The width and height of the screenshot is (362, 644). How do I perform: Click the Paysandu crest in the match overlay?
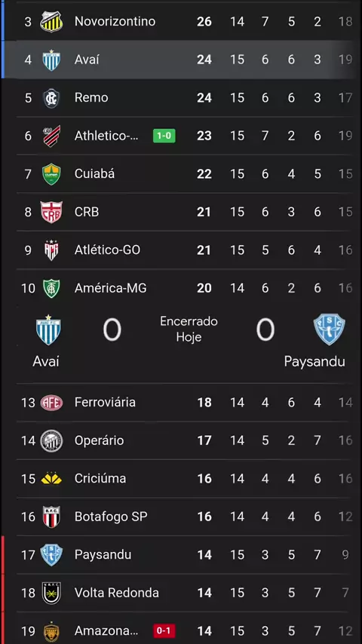click(x=329, y=329)
